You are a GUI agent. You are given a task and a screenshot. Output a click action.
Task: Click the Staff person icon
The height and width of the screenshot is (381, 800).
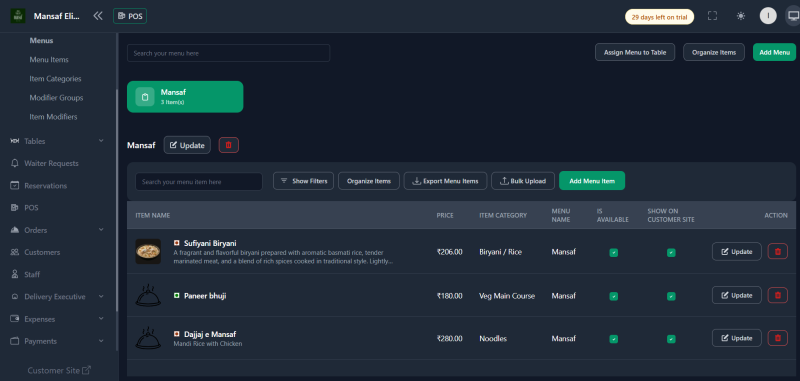coord(15,274)
